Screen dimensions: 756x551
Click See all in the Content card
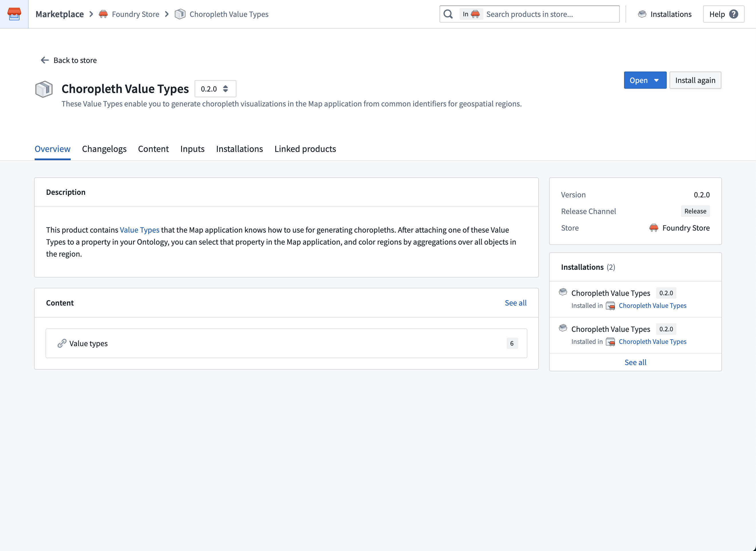click(x=515, y=302)
